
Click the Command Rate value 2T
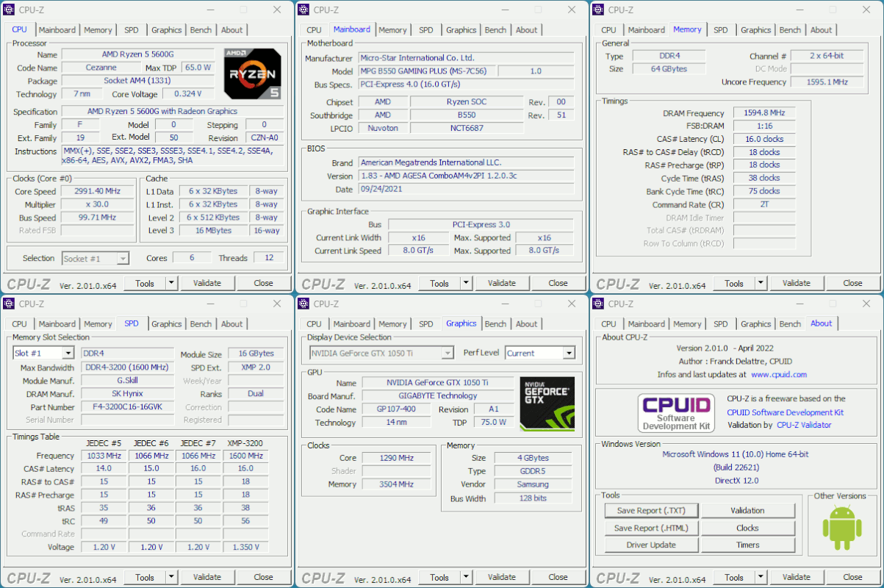click(764, 204)
